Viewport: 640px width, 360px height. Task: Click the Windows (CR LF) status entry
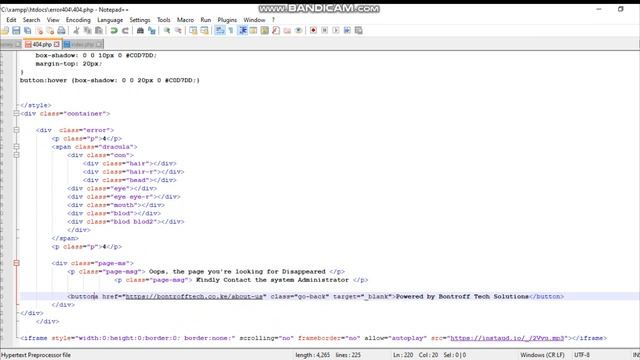point(542,355)
